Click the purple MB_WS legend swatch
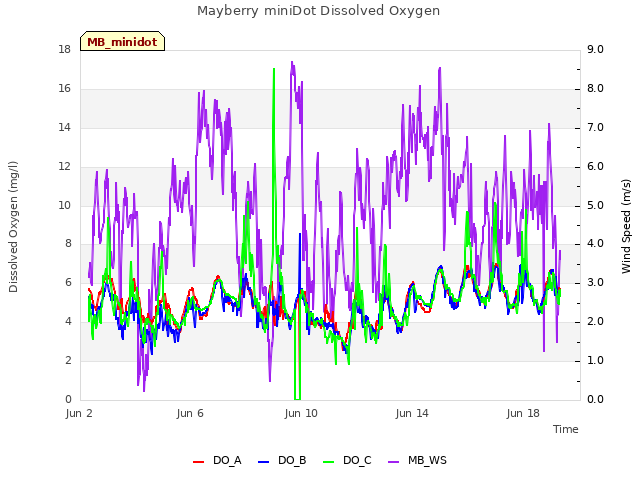This screenshot has width=640, height=480. pyautogui.click(x=393, y=462)
